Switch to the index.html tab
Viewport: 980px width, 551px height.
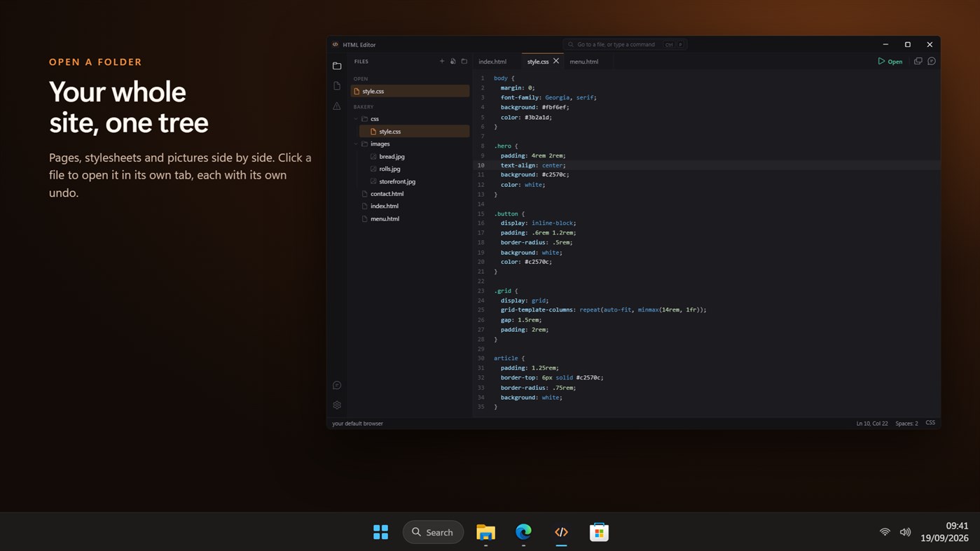[x=492, y=62]
